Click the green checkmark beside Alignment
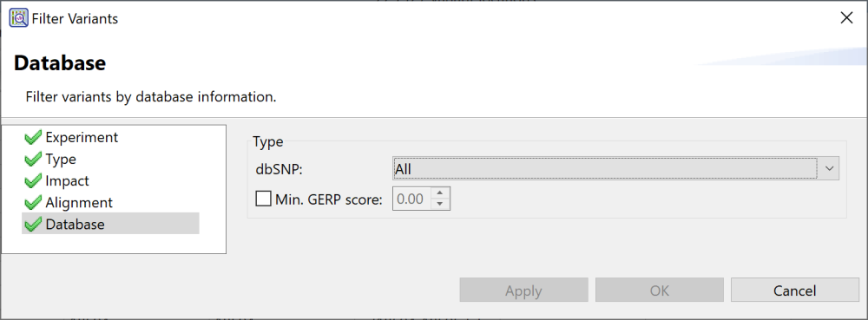This screenshot has width=868, height=320. pyautogui.click(x=33, y=203)
